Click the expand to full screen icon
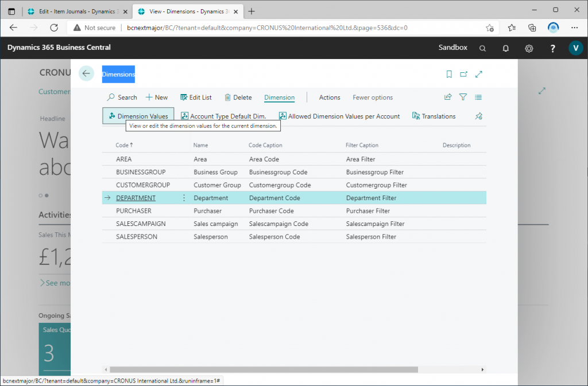 (x=479, y=74)
